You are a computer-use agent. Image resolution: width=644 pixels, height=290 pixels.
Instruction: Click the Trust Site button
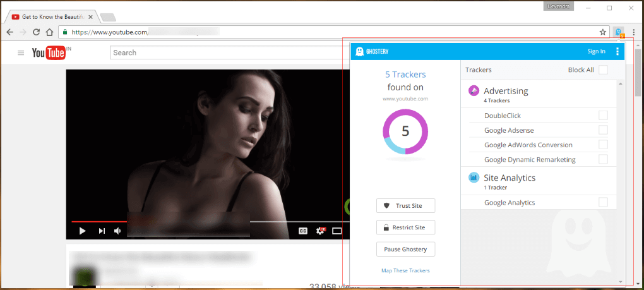pos(405,206)
